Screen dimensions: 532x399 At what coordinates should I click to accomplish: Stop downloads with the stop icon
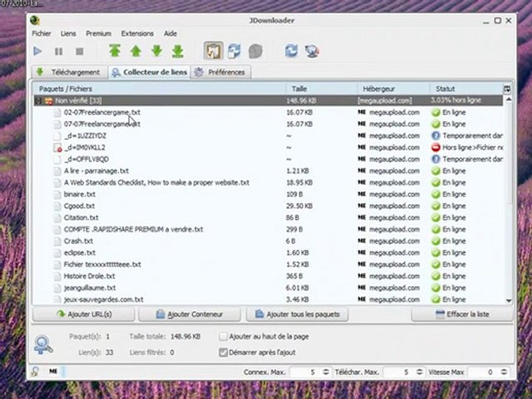click(79, 51)
